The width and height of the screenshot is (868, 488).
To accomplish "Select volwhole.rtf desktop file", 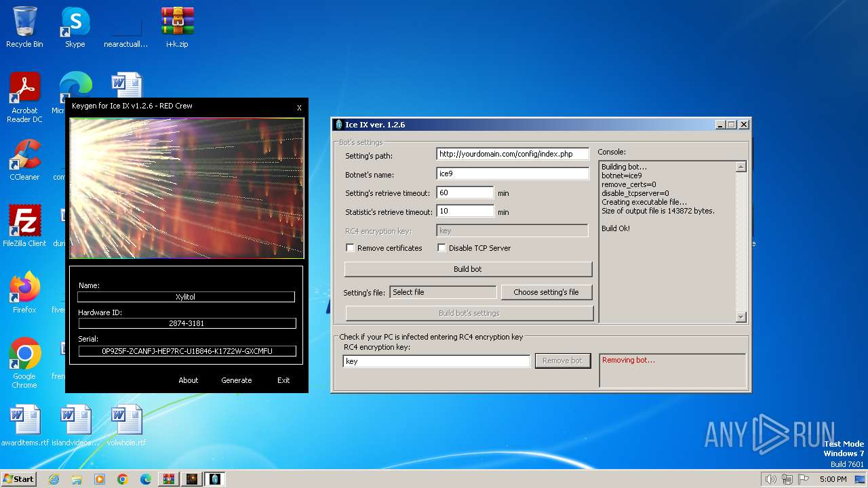I will pyautogui.click(x=126, y=426).
